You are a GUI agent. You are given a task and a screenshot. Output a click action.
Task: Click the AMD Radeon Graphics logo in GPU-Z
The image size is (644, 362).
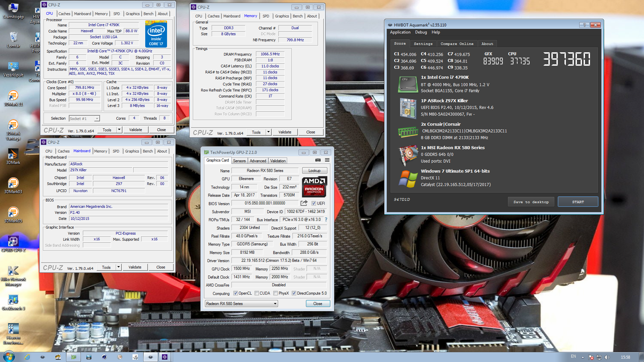pos(314,186)
